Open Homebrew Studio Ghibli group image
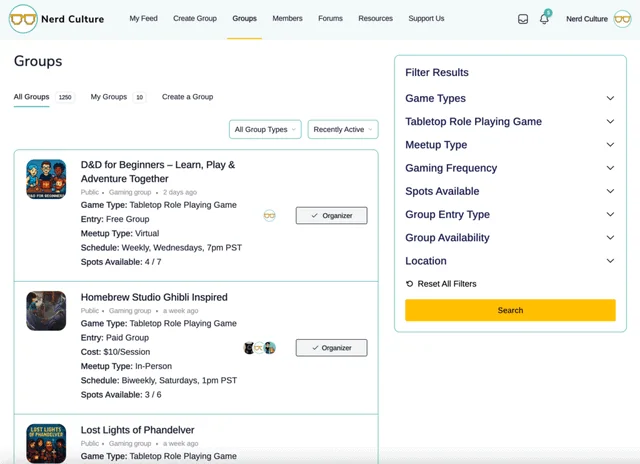Screen dimensions: 640x464 tap(46, 311)
